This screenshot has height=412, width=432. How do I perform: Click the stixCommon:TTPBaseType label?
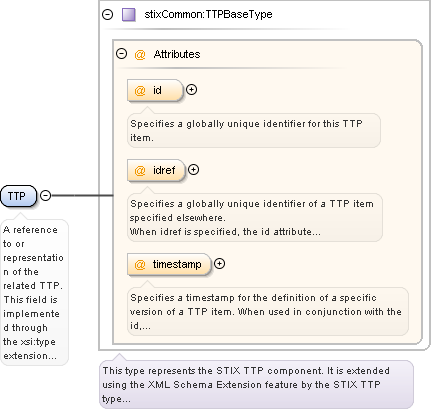tap(208, 14)
